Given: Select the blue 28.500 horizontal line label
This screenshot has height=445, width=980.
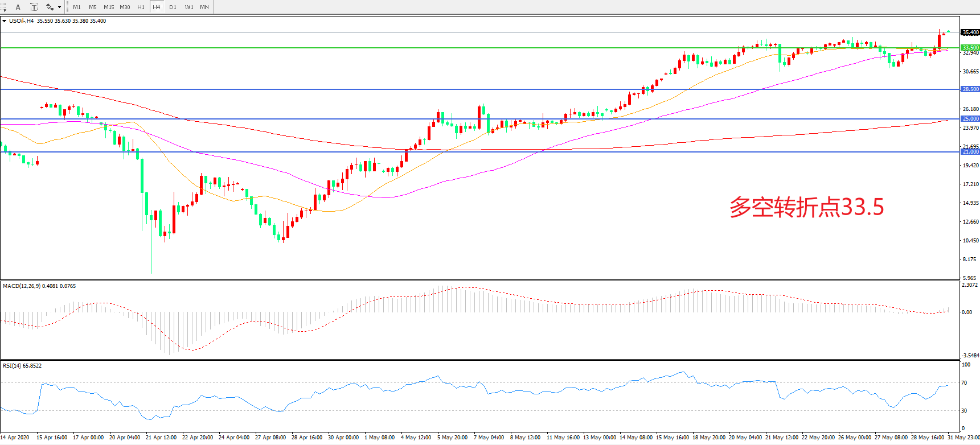Looking at the screenshot, I should point(970,89).
